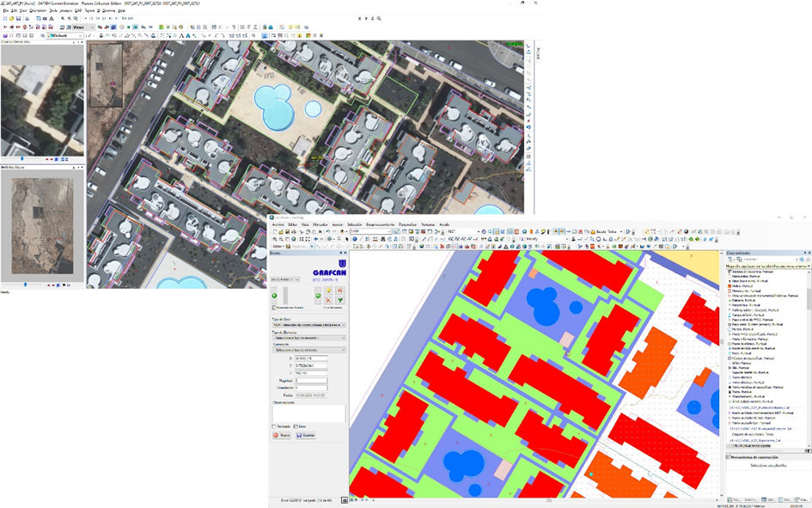Select Pan hand tool in ArcMap
The image size is (812, 508).
click(287, 239)
